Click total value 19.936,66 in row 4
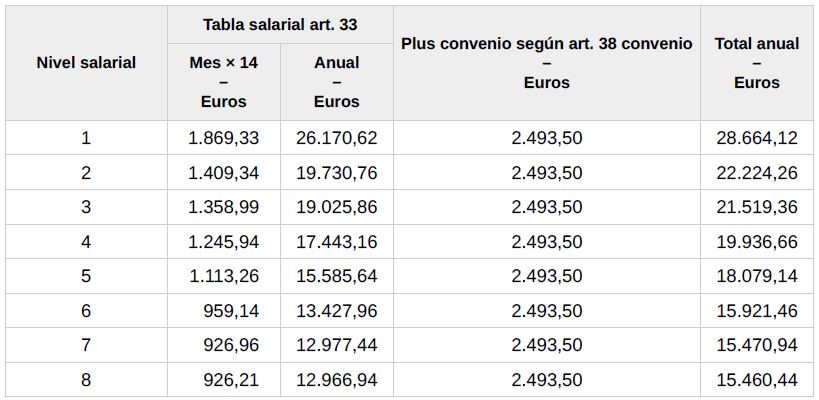Viewport: 819px width, 400px height. tap(756, 241)
